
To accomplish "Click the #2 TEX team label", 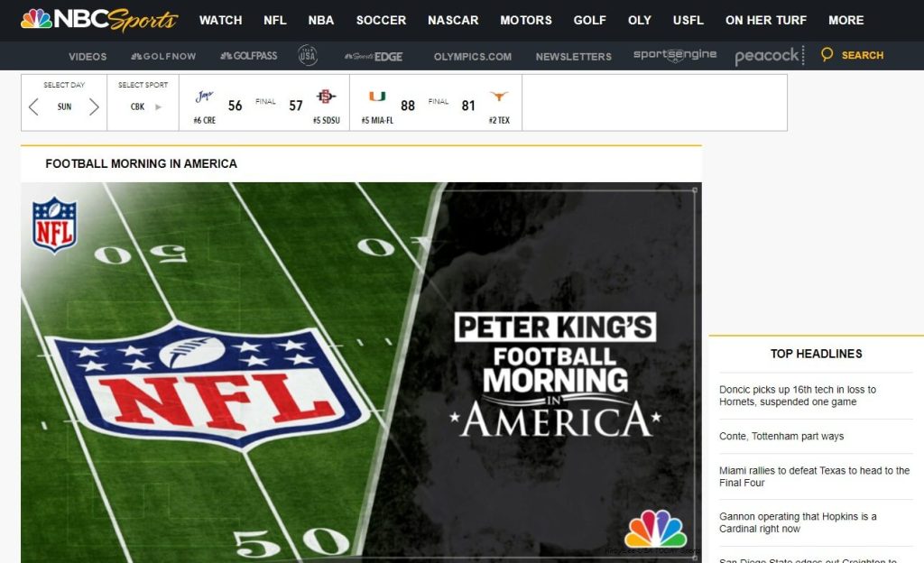I will [x=499, y=120].
